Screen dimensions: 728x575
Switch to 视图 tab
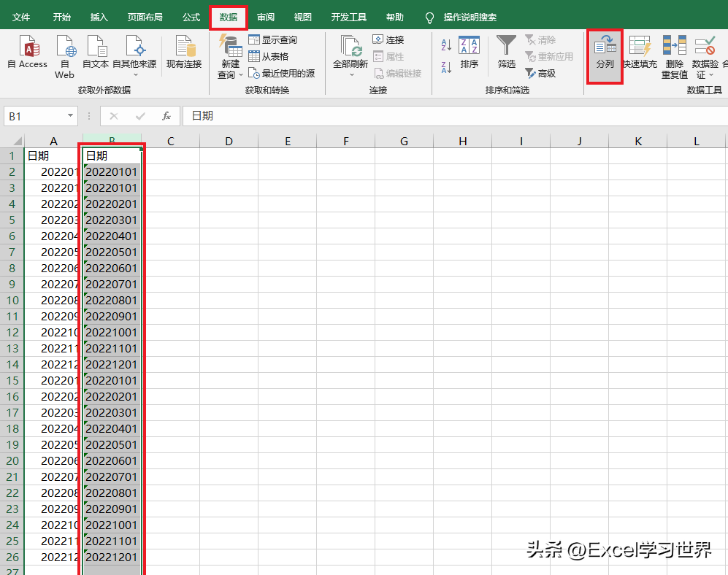pyautogui.click(x=303, y=18)
